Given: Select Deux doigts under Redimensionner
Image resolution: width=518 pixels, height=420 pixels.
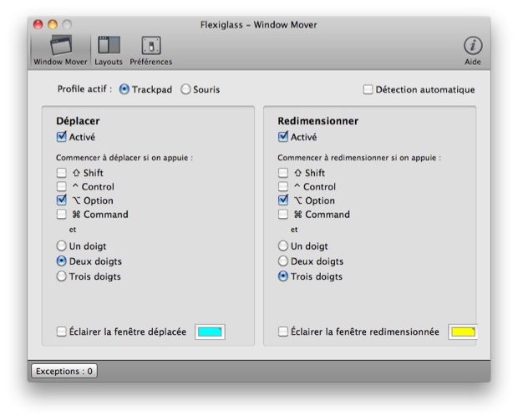Looking at the screenshot, I should 283,261.
